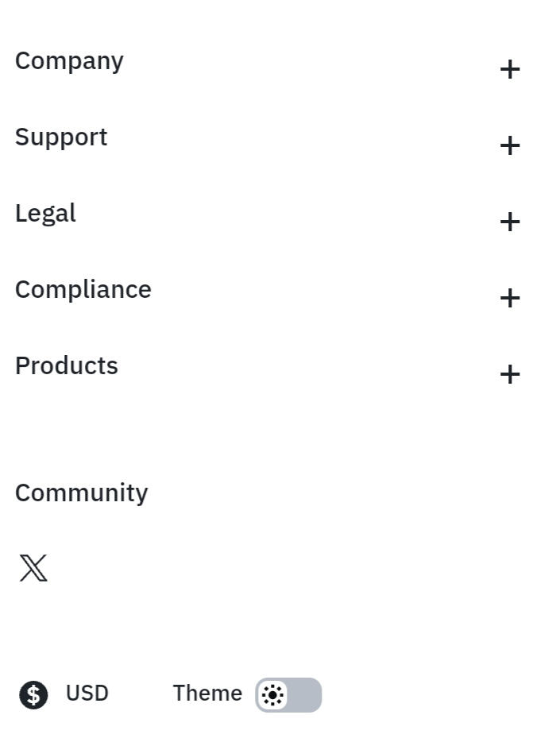Image resolution: width=560 pixels, height=738 pixels.
Task: Click the sun icon on theme switch
Action: [x=272, y=694]
